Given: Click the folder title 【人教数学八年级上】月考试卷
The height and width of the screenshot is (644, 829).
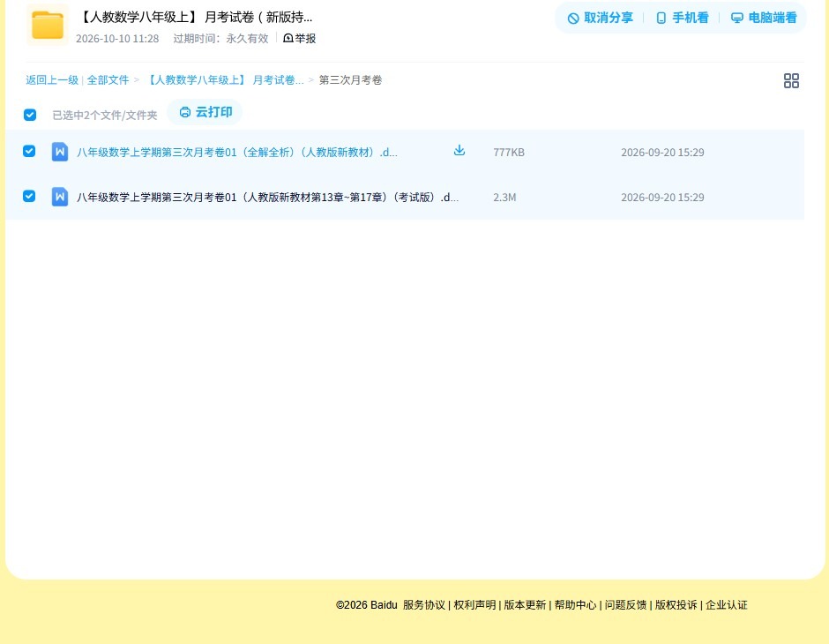Looking at the screenshot, I should pyautogui.click(x=195, y=17).
